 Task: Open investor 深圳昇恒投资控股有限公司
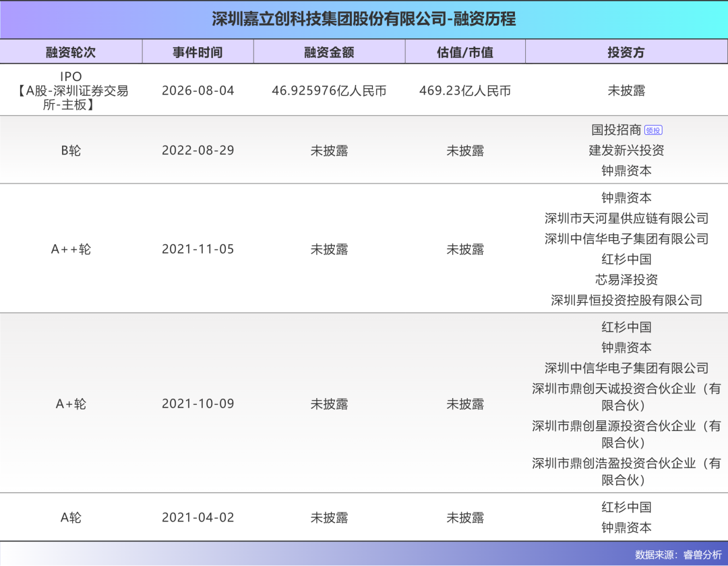[x=626, y=300]
